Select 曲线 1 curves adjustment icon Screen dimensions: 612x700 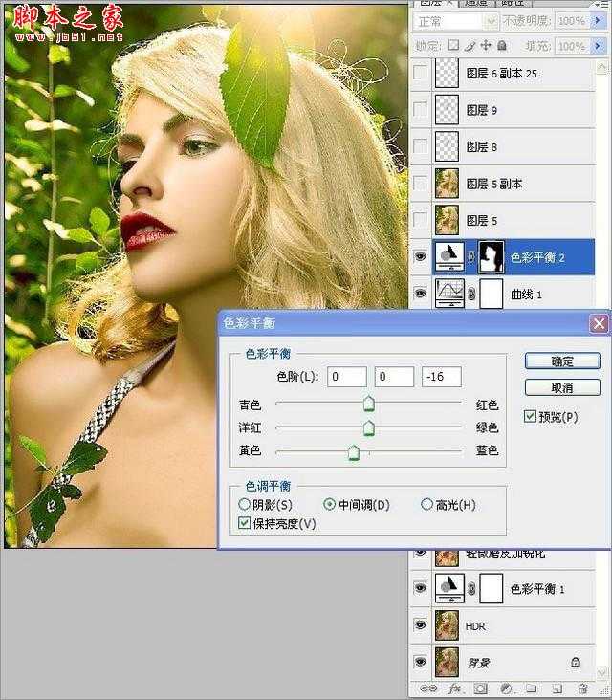coord(449,294)
